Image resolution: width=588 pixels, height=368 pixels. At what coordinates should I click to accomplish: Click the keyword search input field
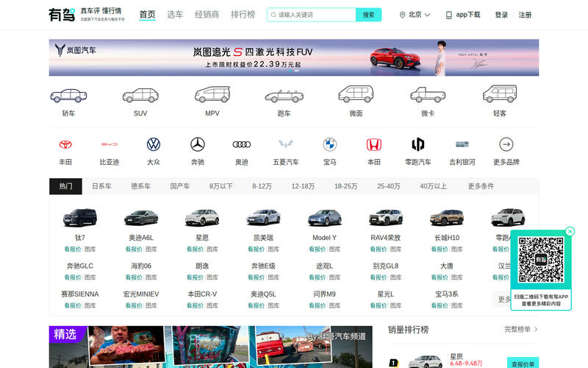click(x=312, y=15)
